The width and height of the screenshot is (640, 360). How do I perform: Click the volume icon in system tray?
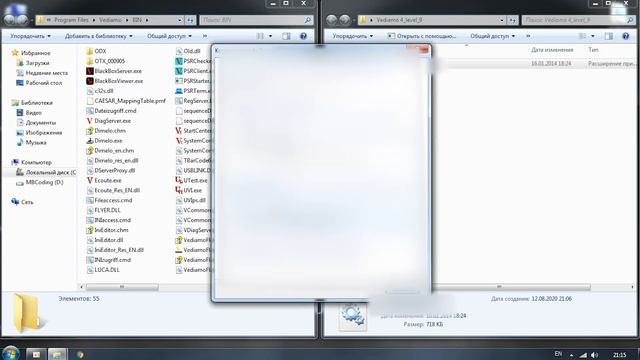595,355
